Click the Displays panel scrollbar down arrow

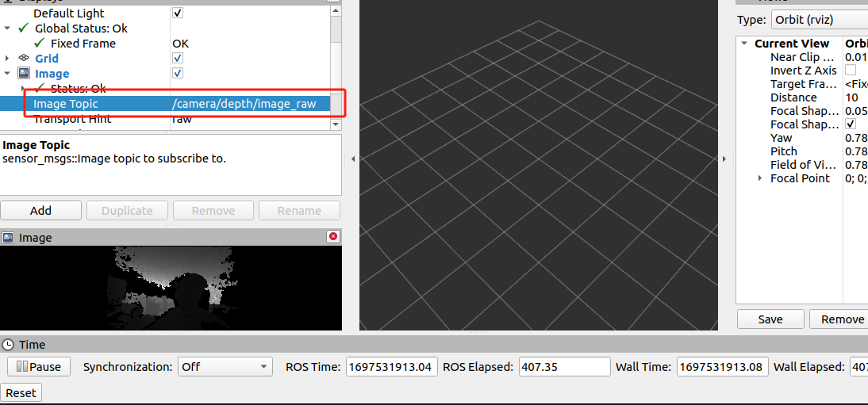336,124
